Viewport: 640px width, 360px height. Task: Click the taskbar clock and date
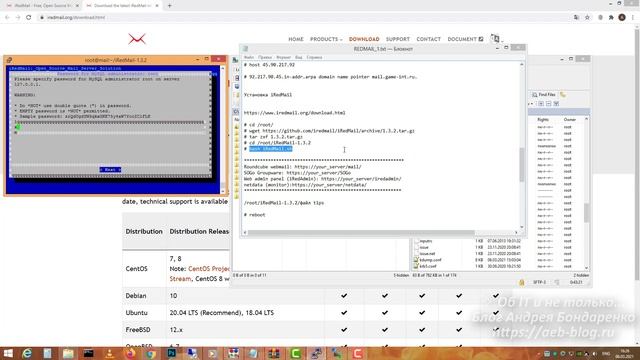point(625,353)
